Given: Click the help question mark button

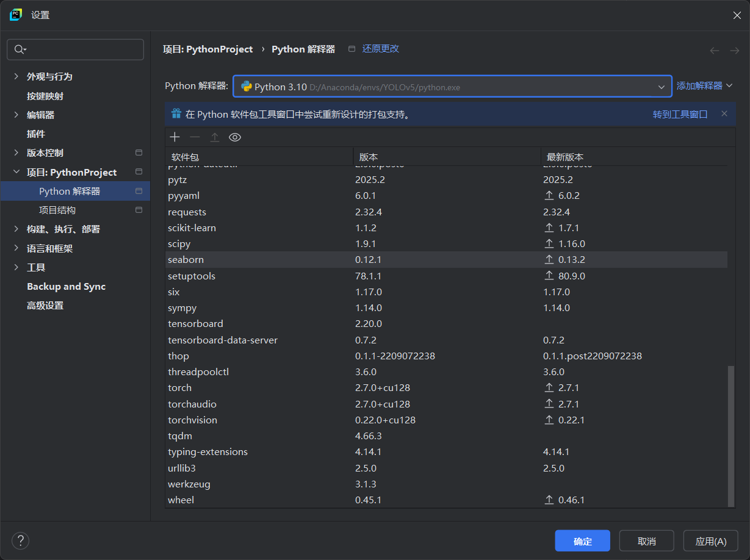Looking at the screenshot, I should tap(21, 540).
